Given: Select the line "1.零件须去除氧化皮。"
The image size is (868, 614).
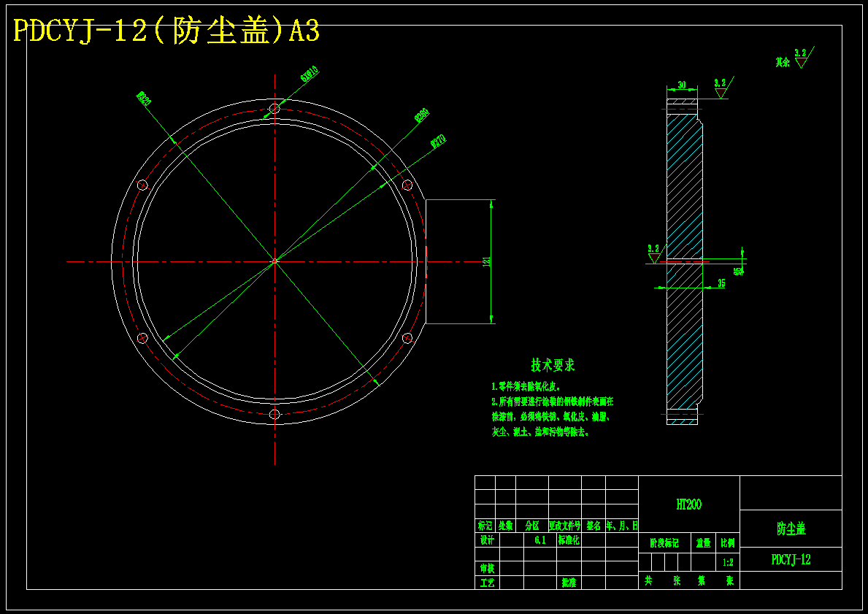Looking at the screenshot, I should pos(526,386).
